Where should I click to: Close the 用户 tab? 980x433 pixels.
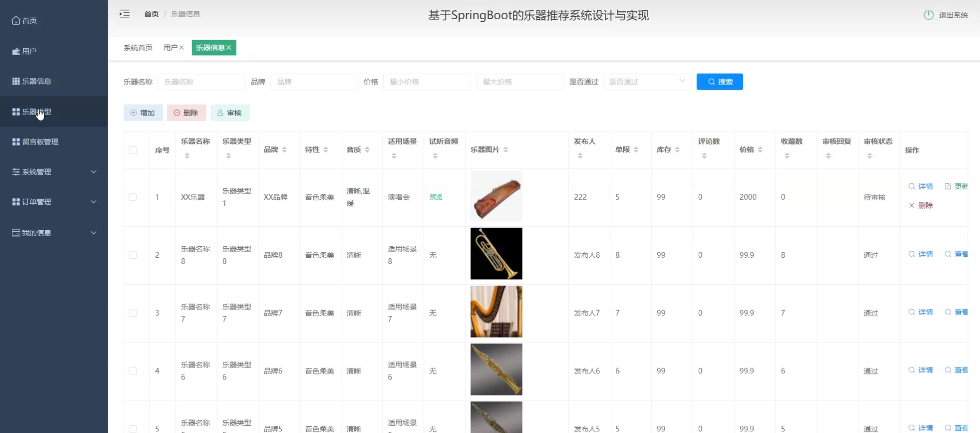(x=181, y=48)
